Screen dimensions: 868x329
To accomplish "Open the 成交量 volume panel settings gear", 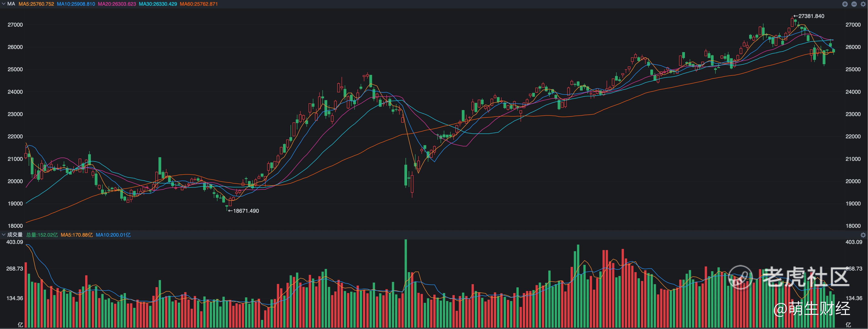I will (x=863, y=235).
